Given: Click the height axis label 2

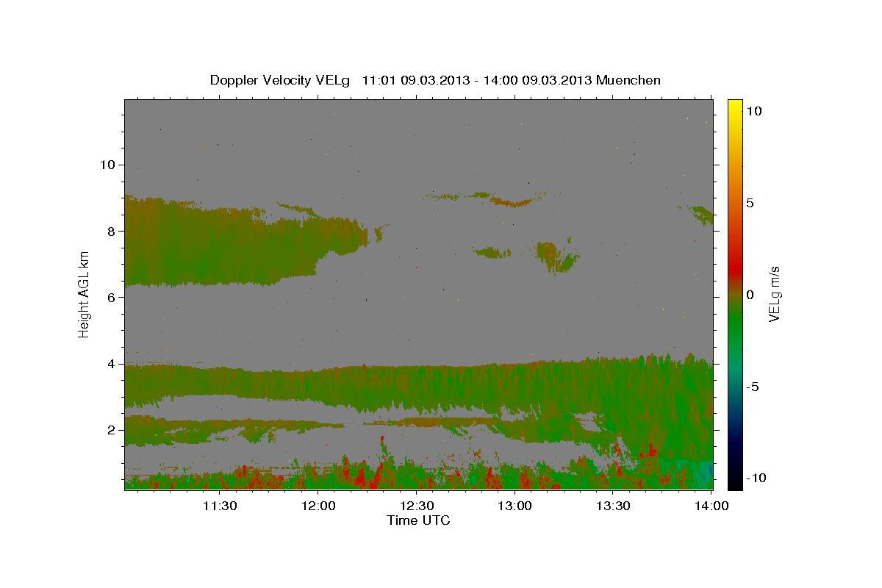Looking at the screenshot, I should point(110,429).
